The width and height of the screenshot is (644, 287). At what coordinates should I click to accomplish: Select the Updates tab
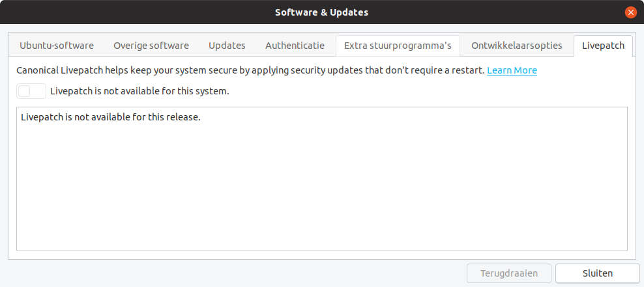click(x=227, y=46)
